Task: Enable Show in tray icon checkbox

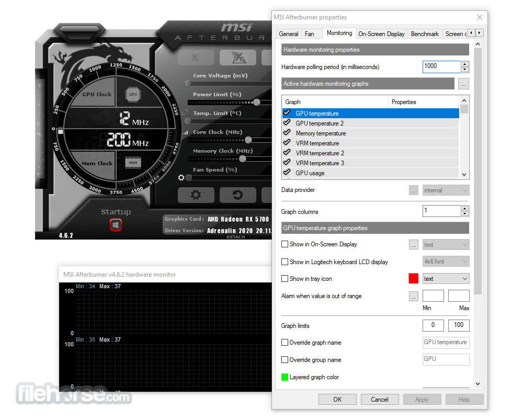Action: [x=285, y=279]
